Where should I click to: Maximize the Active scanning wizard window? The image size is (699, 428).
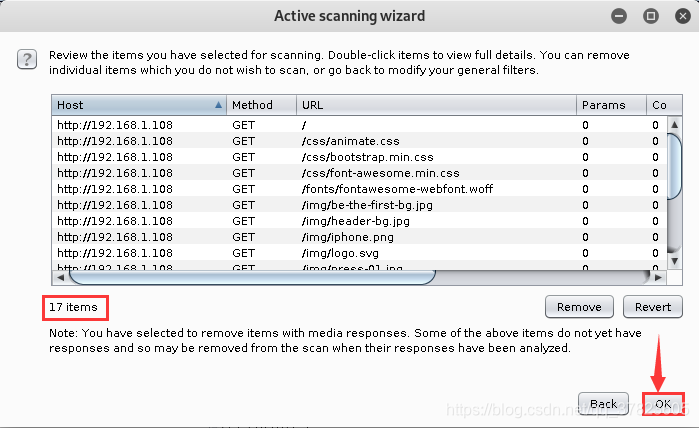650,16
